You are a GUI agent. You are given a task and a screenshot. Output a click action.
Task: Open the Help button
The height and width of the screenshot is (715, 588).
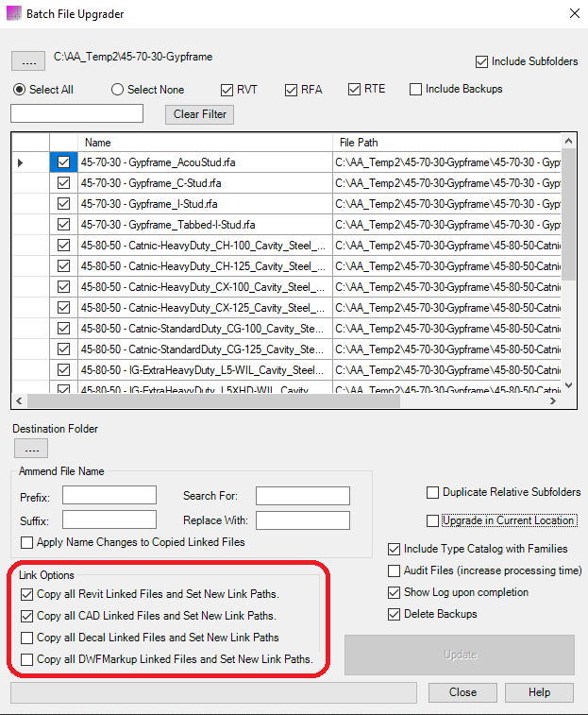click(x=539, y=692)
